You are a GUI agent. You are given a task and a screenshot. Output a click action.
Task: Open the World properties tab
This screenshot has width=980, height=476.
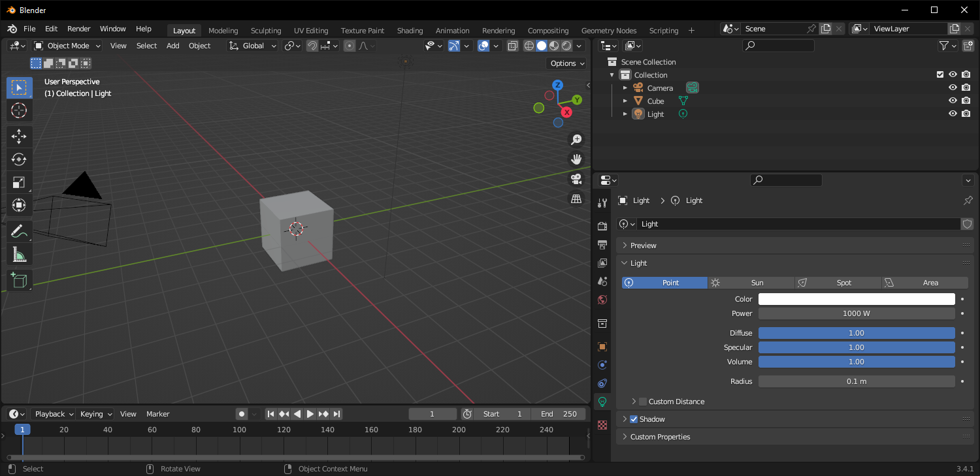602,300
